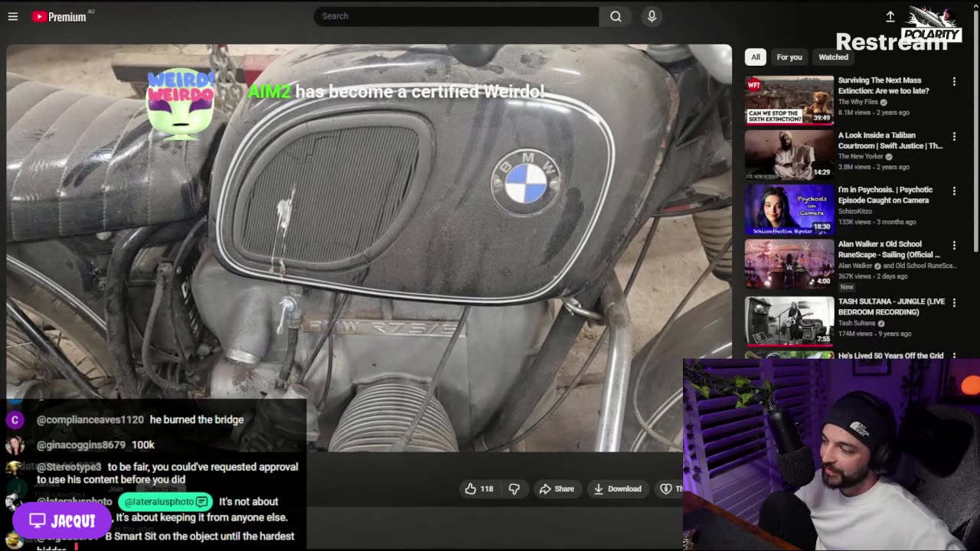
Task: Click @complianceaves1120 chat username
Action: pos(90,419)
